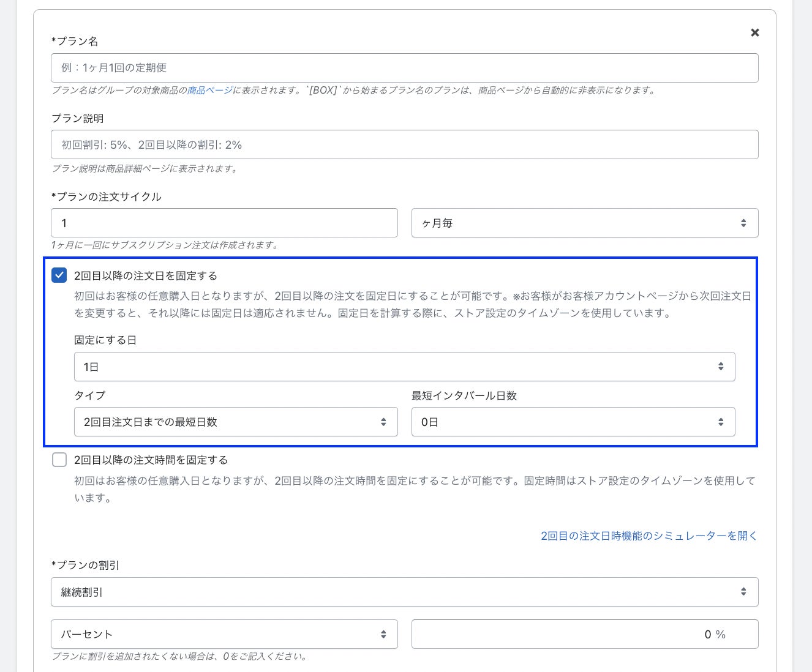Click the arrows icon on ヶ月毎 select
Image resolution: width=812 pixels, height=672 pixels.
tap(743, 223)
